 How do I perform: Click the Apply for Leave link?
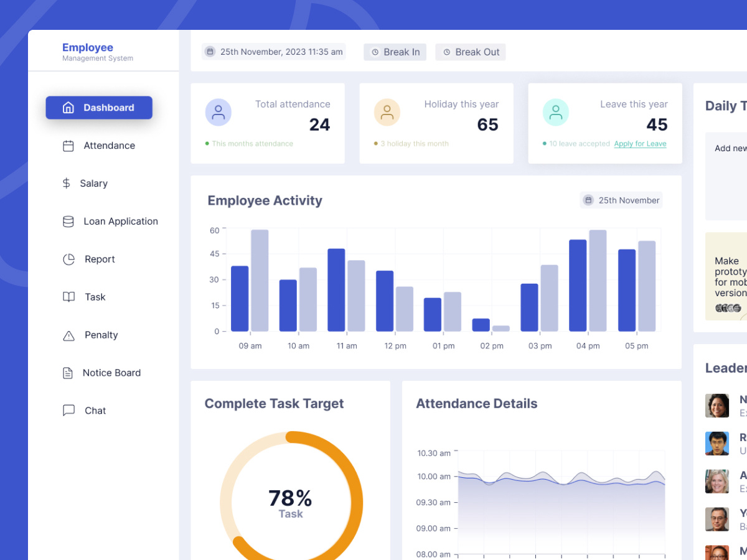640,143
